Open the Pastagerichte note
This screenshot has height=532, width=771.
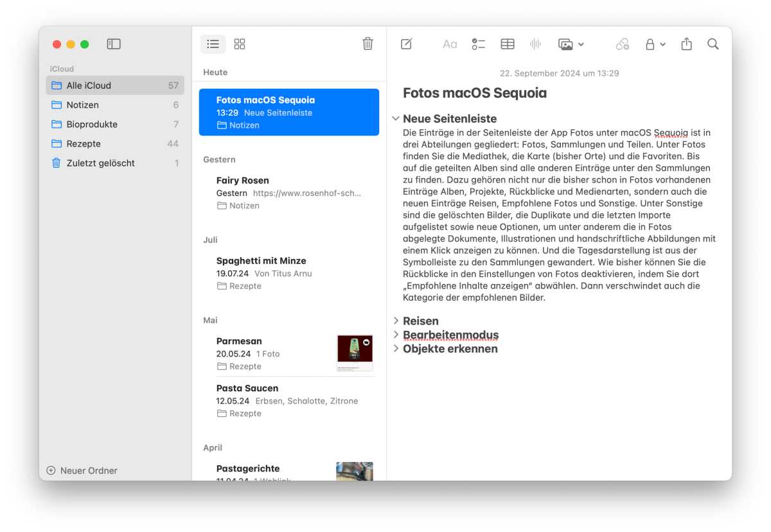click(x=289, y=471)
